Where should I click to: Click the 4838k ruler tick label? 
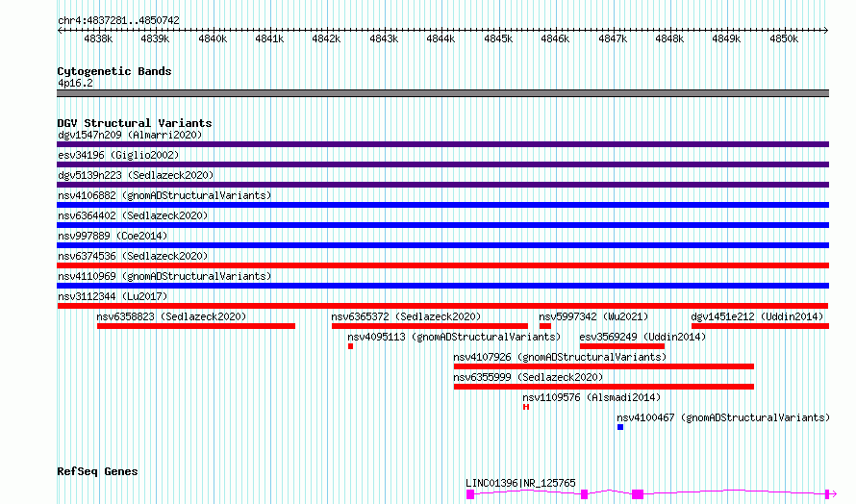coord(98,38)
